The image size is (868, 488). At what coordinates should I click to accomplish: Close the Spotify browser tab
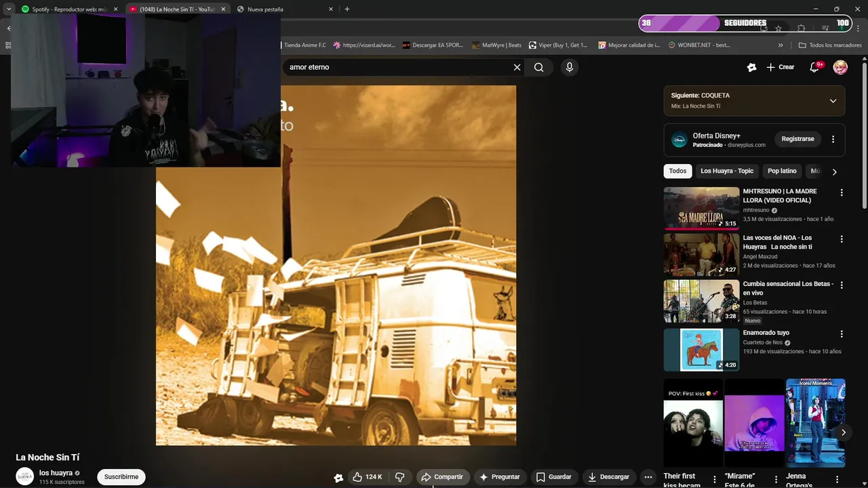[115, 9]
